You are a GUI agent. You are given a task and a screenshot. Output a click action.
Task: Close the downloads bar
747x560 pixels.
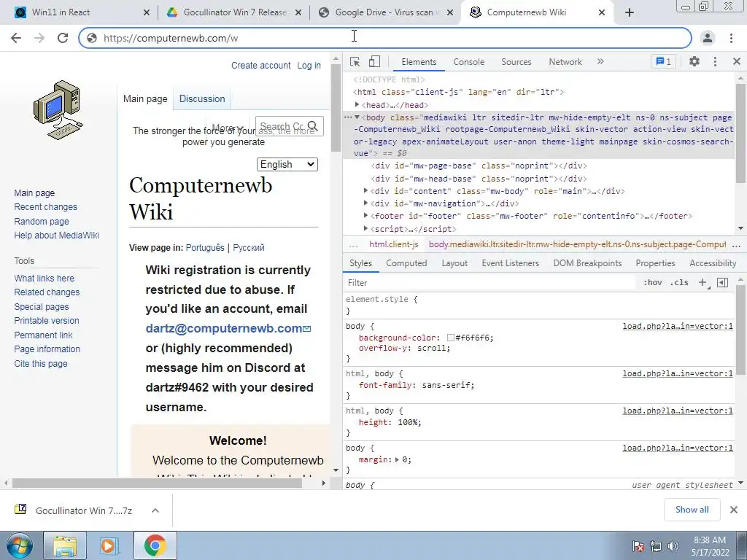pyautogui.click(x=734, y=510)
